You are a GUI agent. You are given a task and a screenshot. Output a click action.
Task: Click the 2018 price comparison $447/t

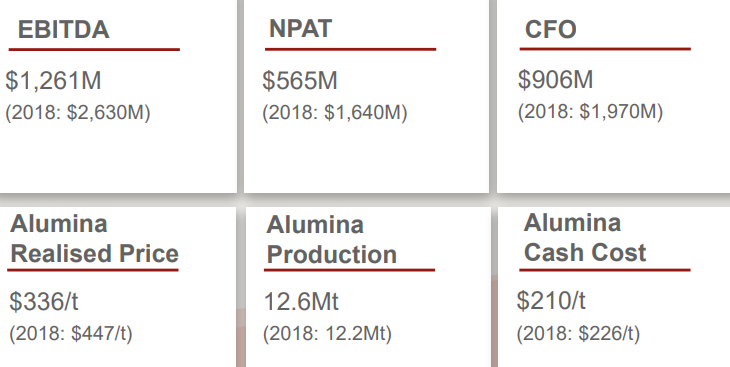pyautogui.click(x=71, y=333)
